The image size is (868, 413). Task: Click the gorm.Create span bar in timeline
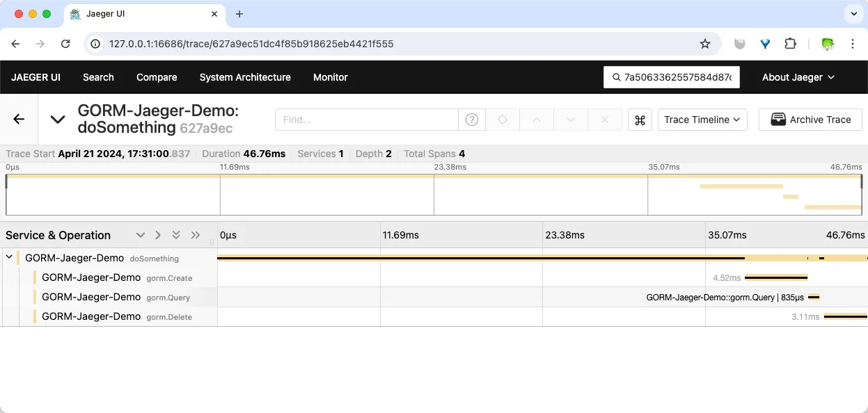pyautogui.click(x=775, y=277)
